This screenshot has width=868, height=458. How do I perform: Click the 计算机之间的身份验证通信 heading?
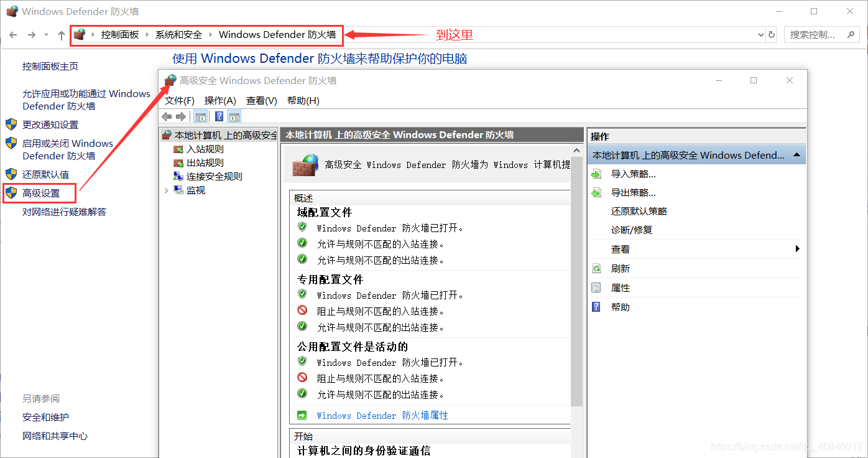coord(364,451)
